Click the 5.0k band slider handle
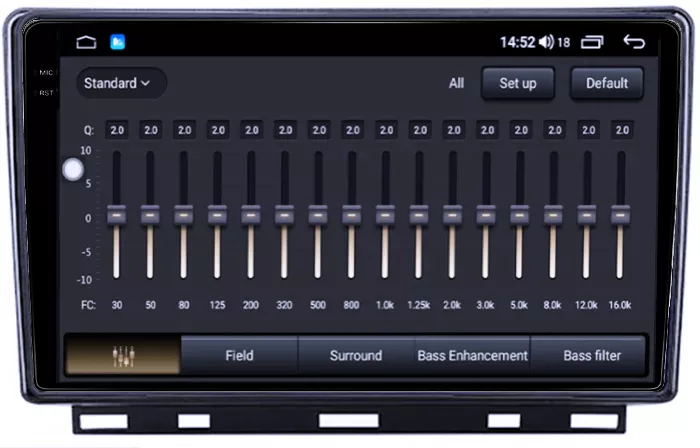The image size is (700, 448). [520, 215]
